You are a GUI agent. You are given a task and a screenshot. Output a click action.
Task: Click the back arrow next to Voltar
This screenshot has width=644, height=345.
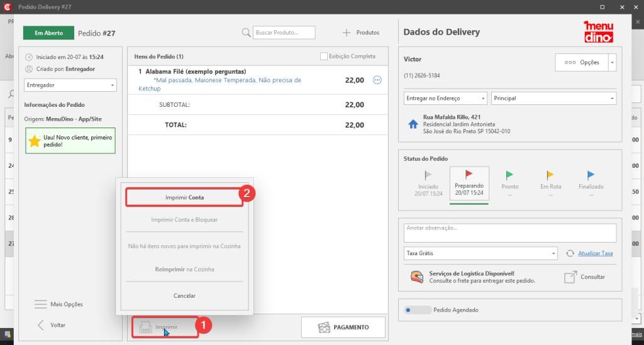pyautogui.click(x=41, y=326)
